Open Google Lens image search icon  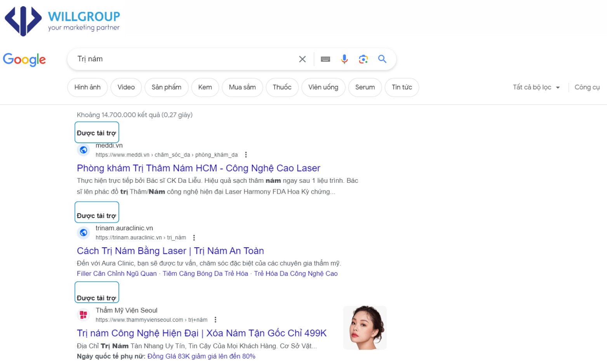click(x=363, y=59)
